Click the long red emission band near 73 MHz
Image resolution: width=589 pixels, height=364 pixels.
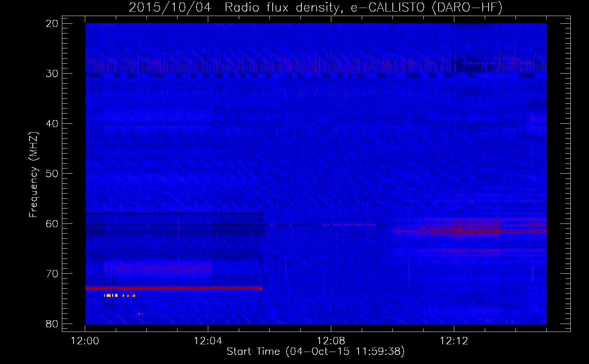174,288
